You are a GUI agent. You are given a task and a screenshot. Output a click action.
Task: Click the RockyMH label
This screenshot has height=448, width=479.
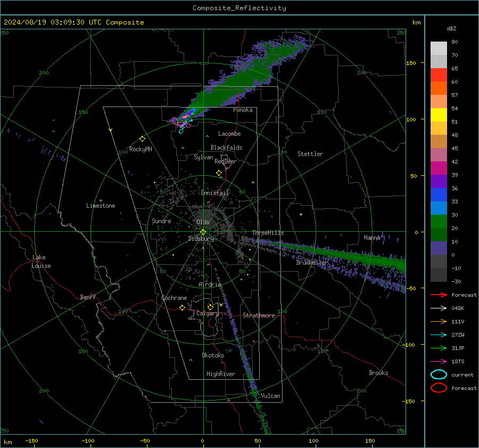coord(141,149)
